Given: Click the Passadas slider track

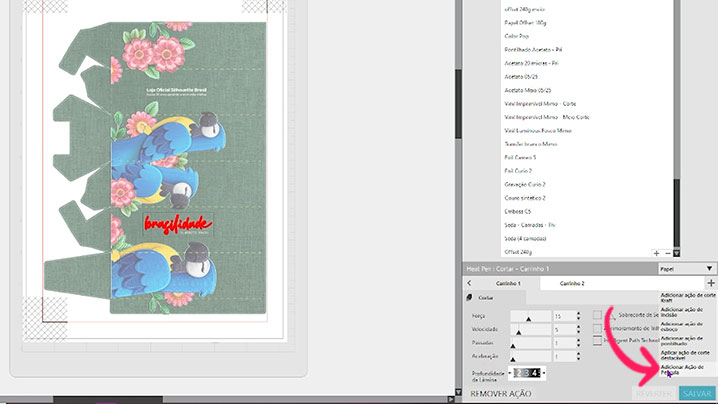Looking at the screenshot, I should [x=531, y=343].
